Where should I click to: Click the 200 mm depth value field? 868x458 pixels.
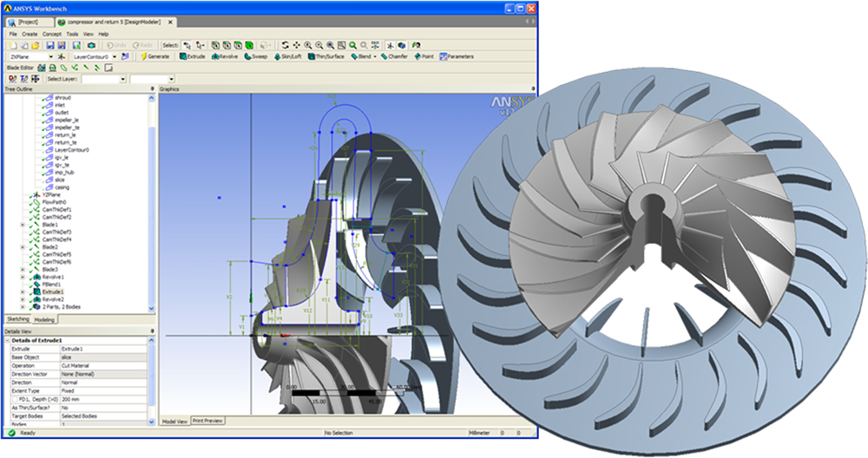click(x=103, y=399)
